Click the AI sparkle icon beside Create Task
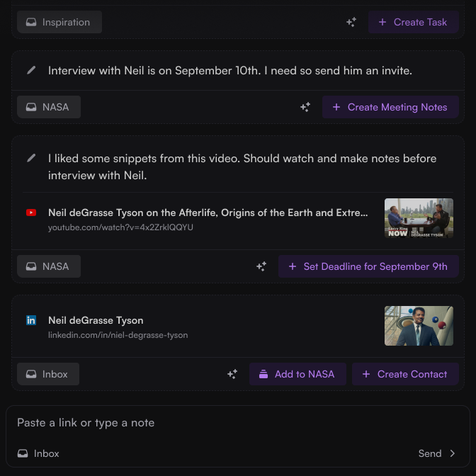 tap(351, 22)
